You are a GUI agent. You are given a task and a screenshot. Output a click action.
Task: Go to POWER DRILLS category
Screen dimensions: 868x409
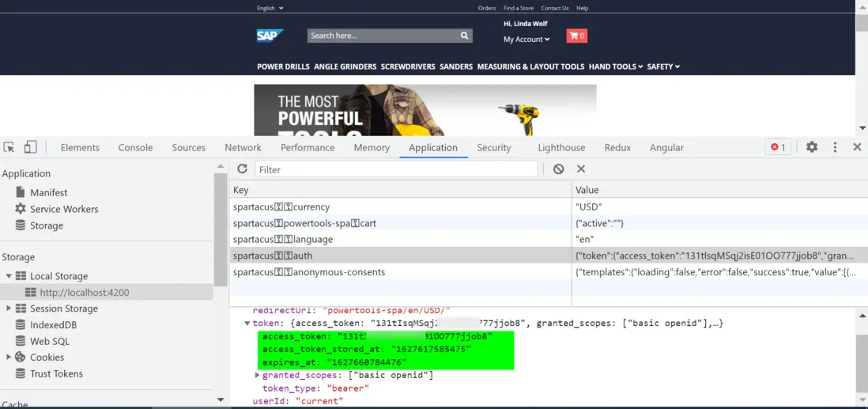pos(284,66)
